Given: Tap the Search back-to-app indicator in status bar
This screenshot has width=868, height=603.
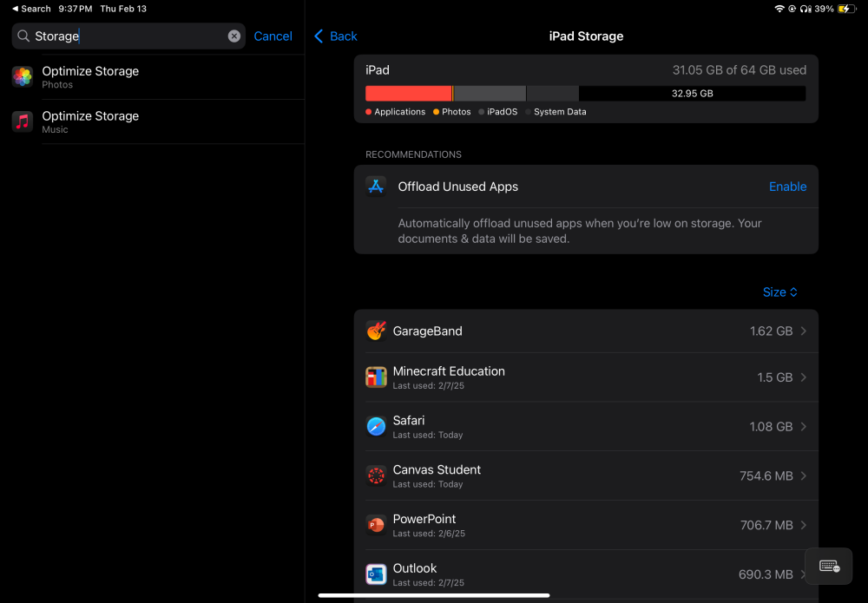Looking at the screenshot, I should (31, 9).
